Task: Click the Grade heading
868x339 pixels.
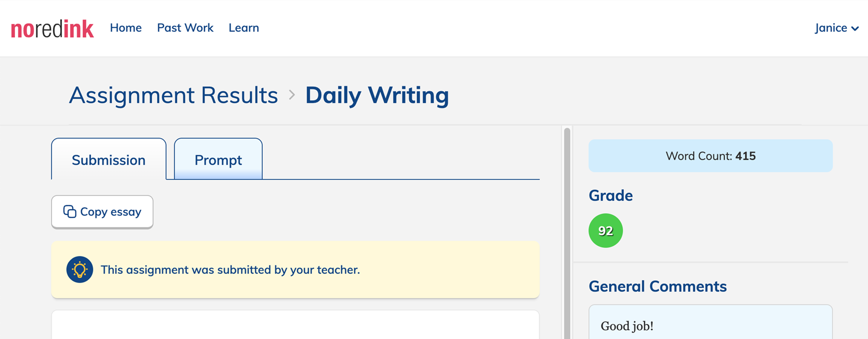Action: coord(610,195)
